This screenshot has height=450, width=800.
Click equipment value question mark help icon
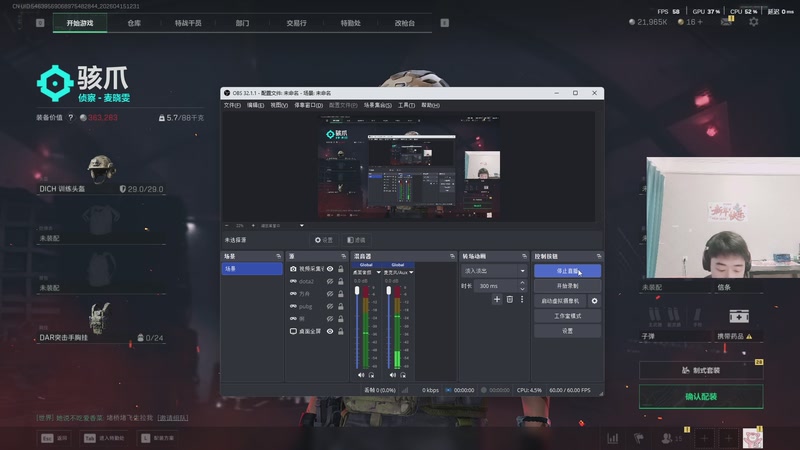click(71, 117)
